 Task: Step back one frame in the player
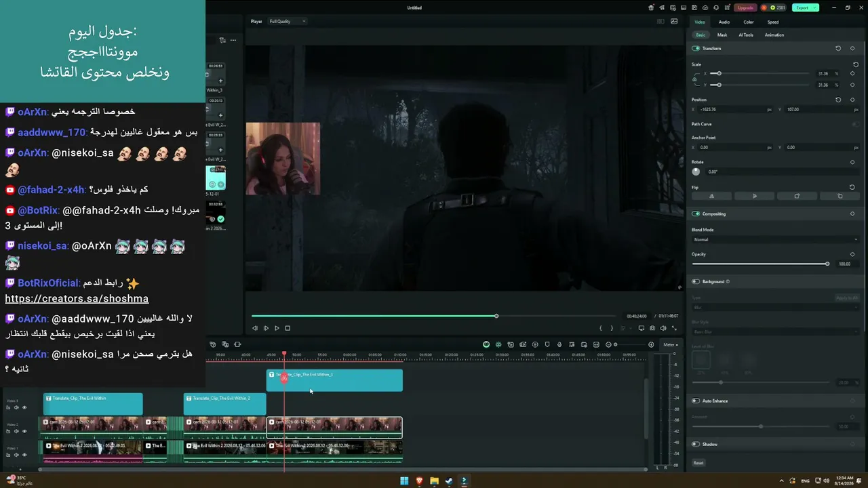[x=255, y=328]
